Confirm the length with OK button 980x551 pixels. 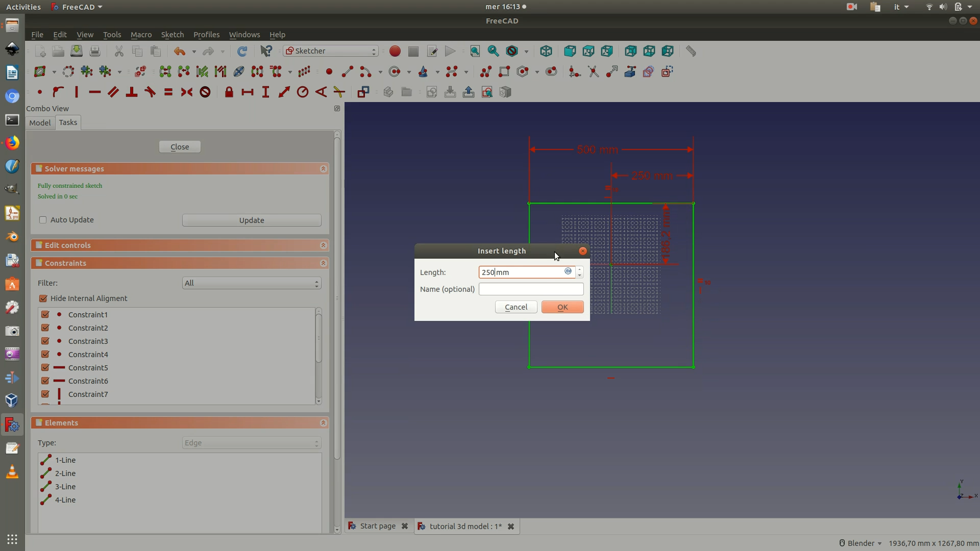[x=562, y=307]
